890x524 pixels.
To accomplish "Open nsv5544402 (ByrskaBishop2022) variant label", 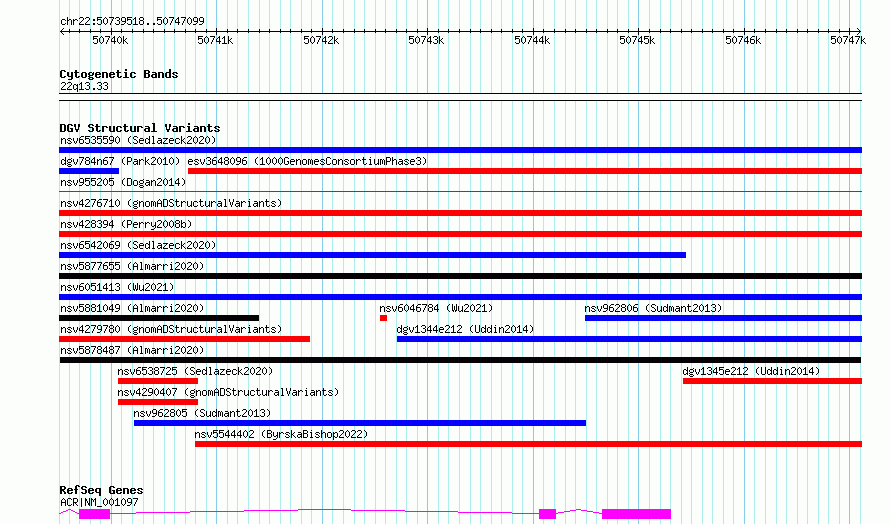I will (x=281, y=434).
